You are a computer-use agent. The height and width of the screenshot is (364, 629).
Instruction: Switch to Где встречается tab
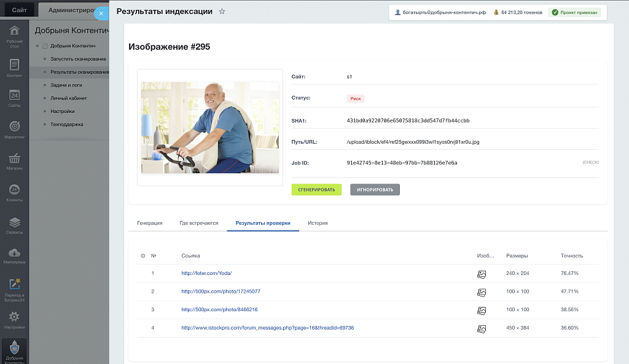199,223
